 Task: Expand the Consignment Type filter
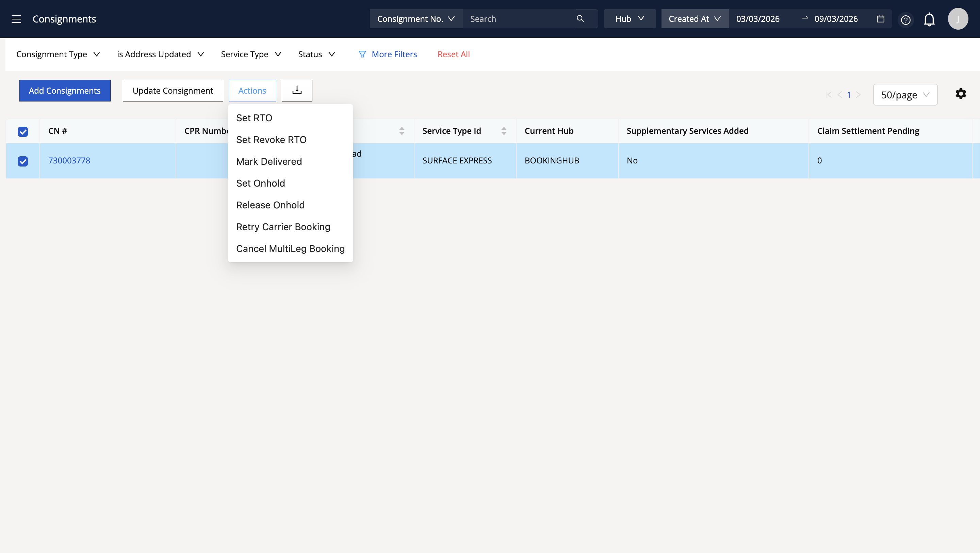58,54
